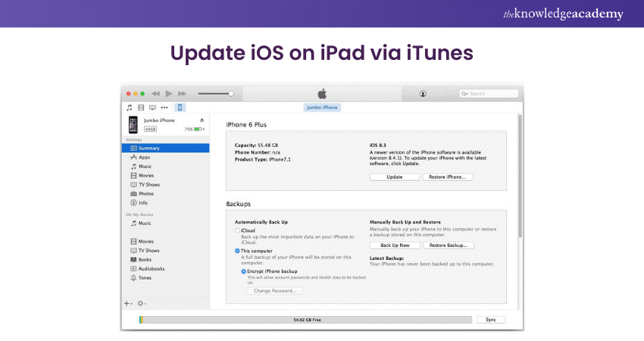This screenshot has height=341, width=644.
Task: Open the gear actions menu at sidebar bottom
Action: [x=141, y=303]
